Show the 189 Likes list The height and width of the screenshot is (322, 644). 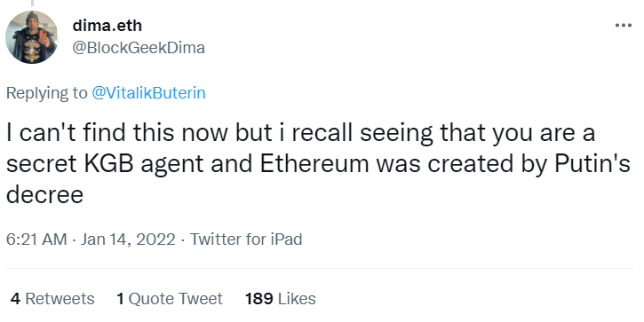[281, 299]
